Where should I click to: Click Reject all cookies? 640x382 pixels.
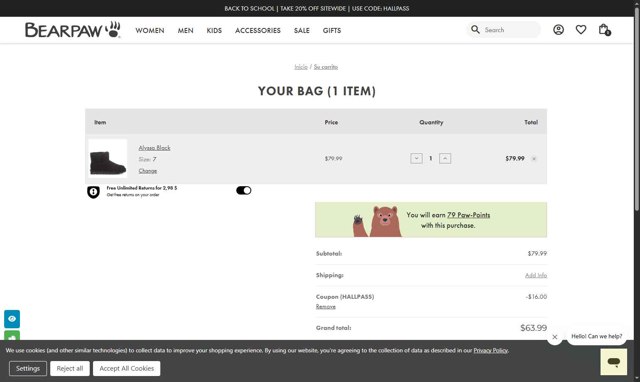70,369
